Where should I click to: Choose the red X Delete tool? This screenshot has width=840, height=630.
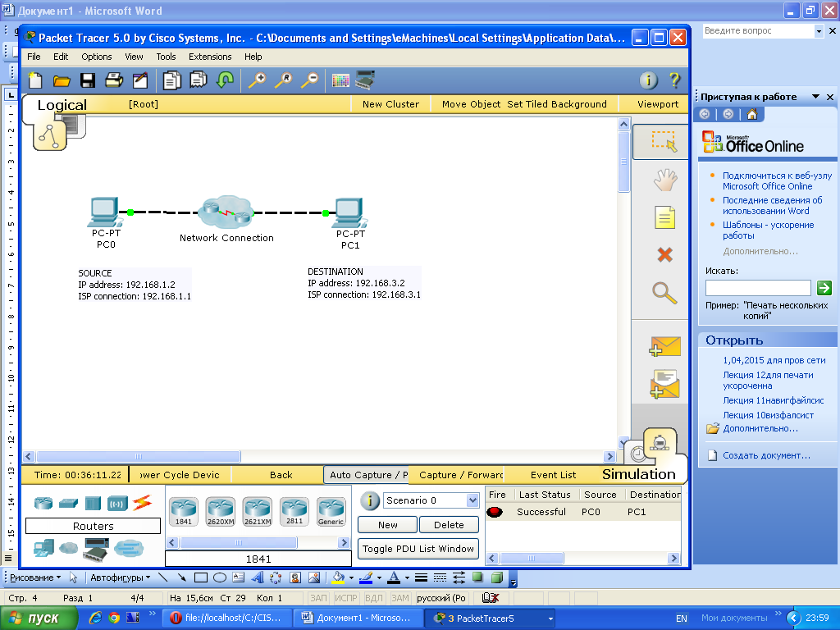(x=664, y=254)
